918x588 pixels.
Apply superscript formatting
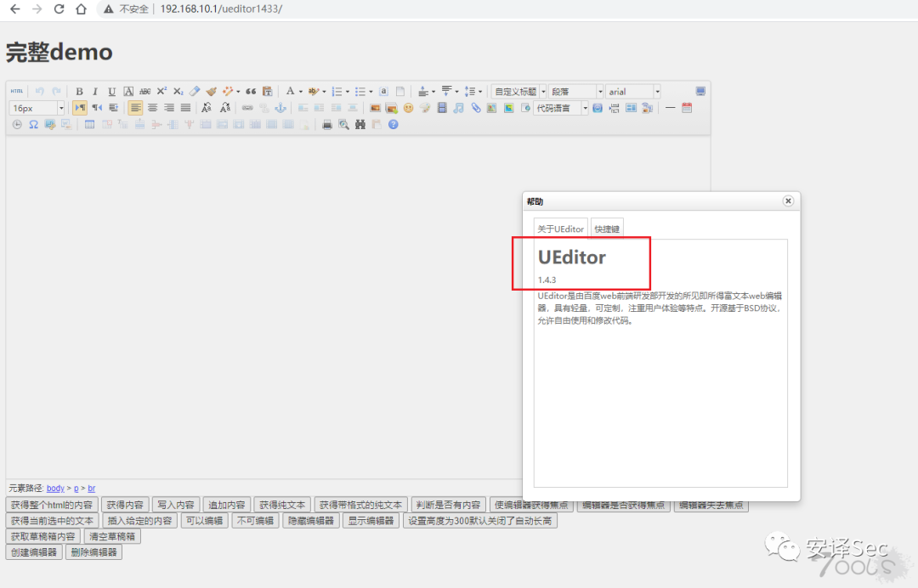(161, 91)
